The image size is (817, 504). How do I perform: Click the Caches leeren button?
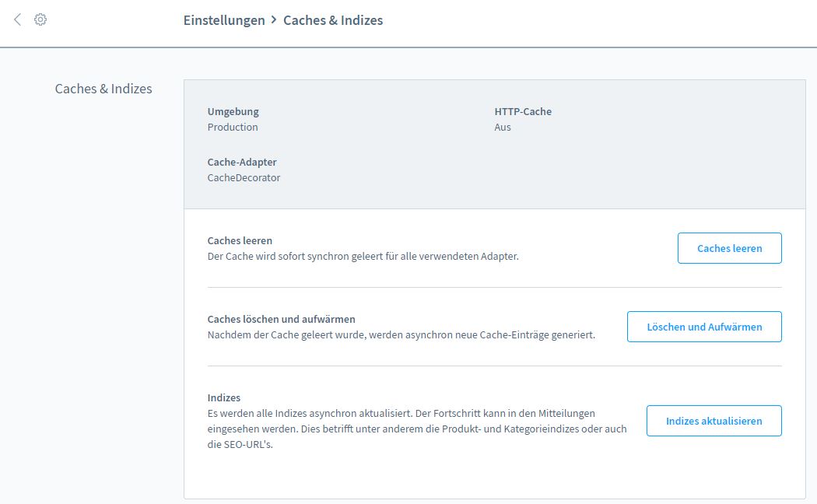pyautogui.click(x=730, y=248)
